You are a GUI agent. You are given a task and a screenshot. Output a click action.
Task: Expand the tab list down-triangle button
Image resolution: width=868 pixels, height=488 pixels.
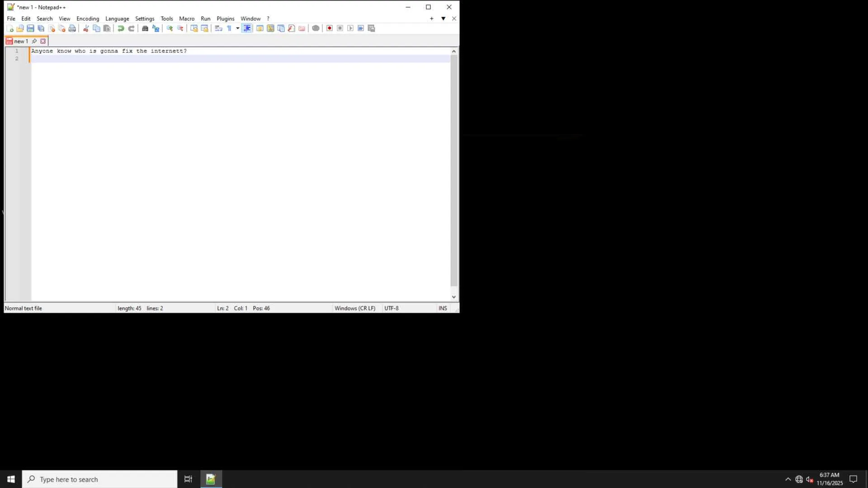tap(443, 19)
